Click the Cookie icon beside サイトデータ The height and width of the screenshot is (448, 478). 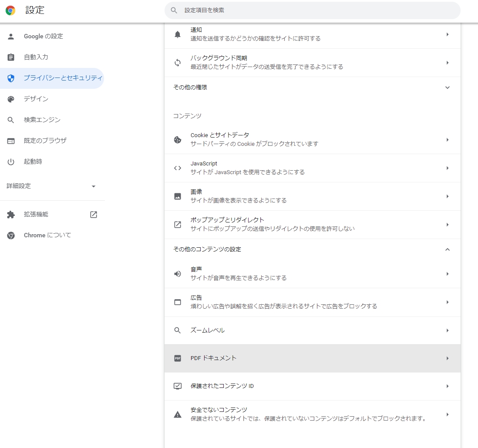click(178, 140)
